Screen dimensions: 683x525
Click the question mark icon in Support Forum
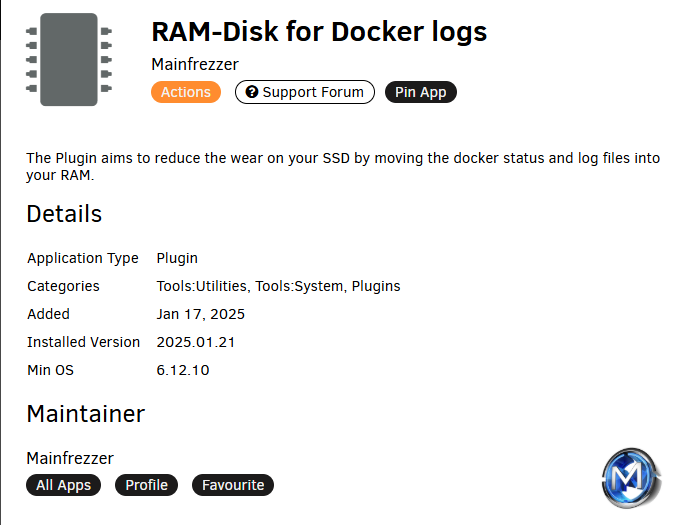[x=251, y=92]
